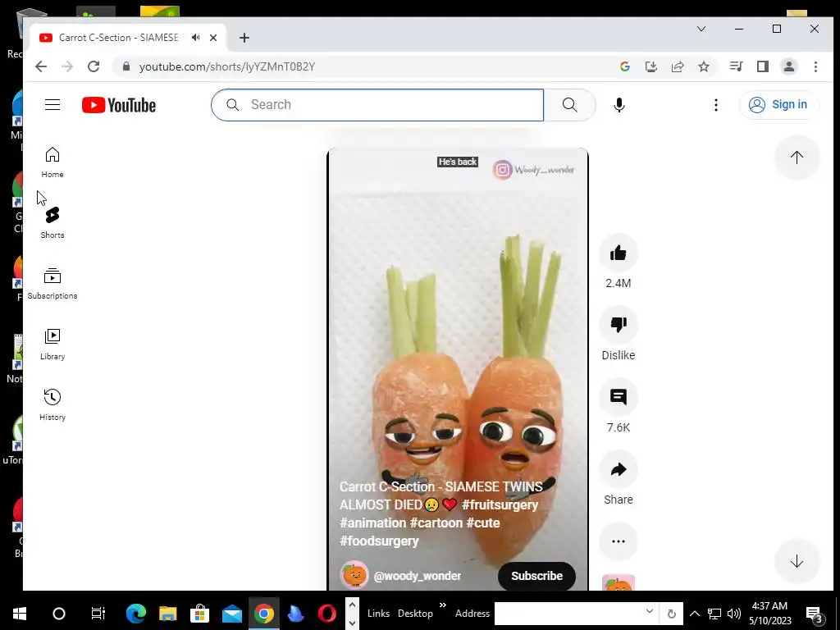Screen dimensions: 840x630
Task: Open volume control in system tray
Action: pyautogui.click(x=734, y=614)
